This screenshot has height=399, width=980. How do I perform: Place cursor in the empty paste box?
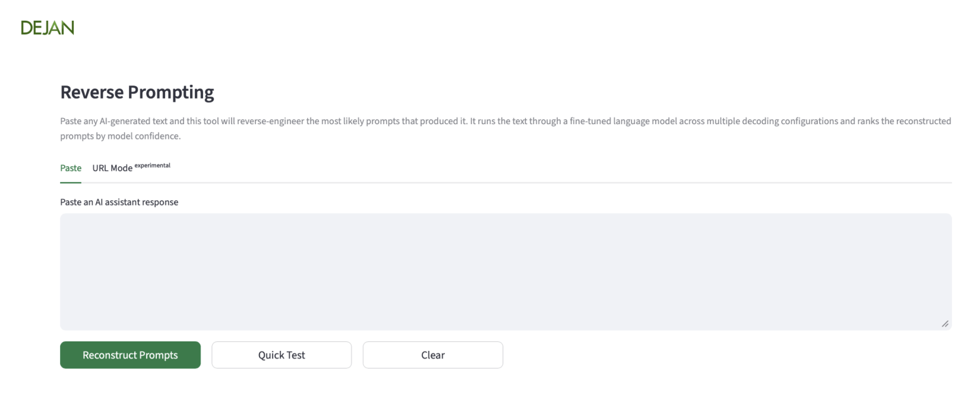[x=505, y=271]
